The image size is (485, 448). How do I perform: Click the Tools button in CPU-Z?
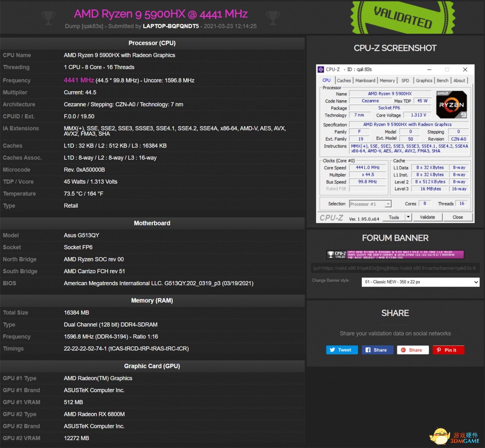coord(394,217)
